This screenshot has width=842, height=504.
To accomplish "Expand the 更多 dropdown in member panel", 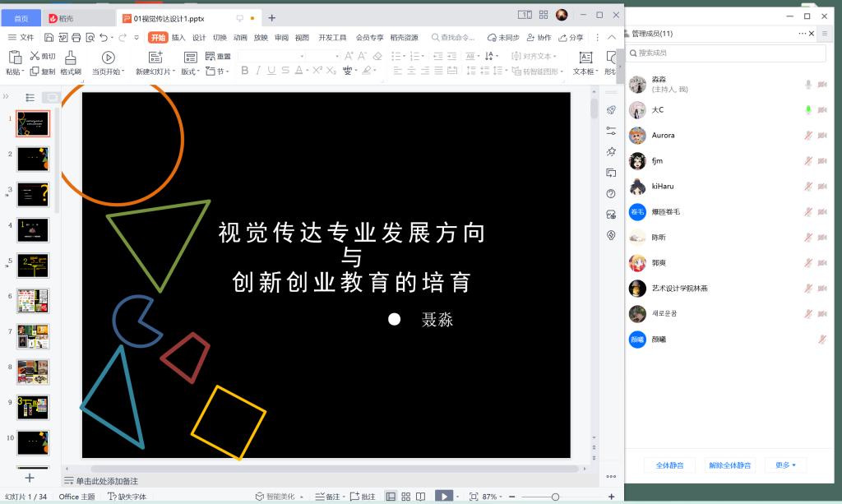I will click(785, 465).
